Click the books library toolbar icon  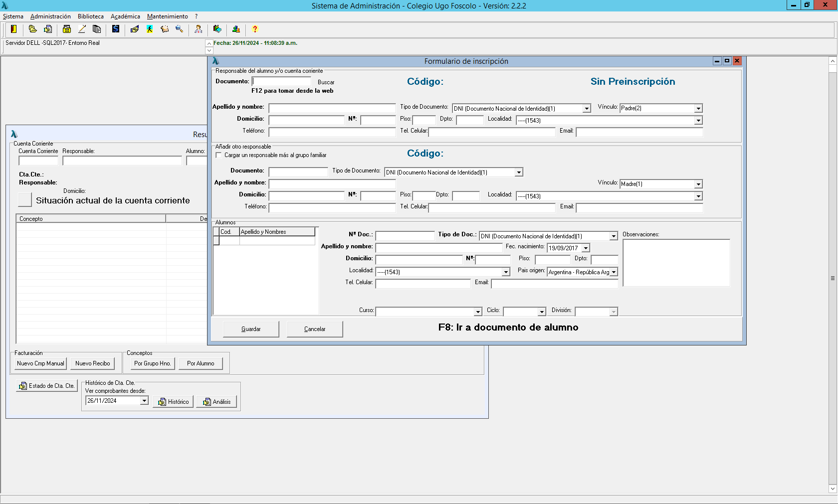point(217,29)
